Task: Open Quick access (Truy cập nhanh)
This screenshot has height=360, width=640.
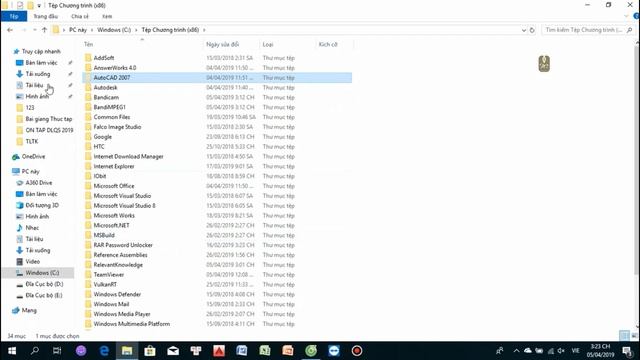Action: 41,51
